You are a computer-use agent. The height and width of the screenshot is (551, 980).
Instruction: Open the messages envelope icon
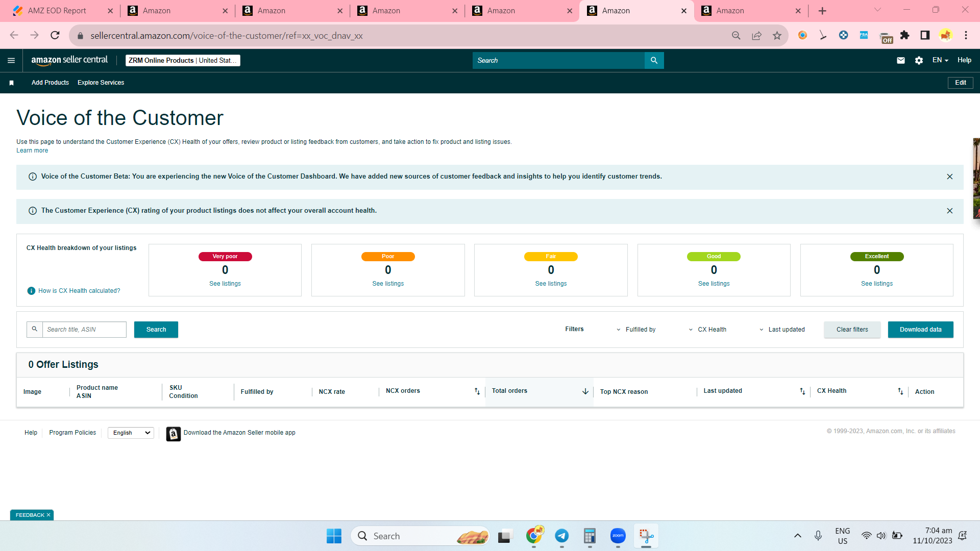tap(901, 60)
